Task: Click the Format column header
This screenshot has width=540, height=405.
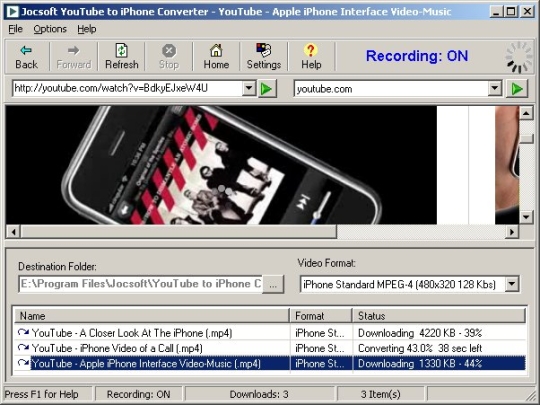Action: click(x=321, y=316)
